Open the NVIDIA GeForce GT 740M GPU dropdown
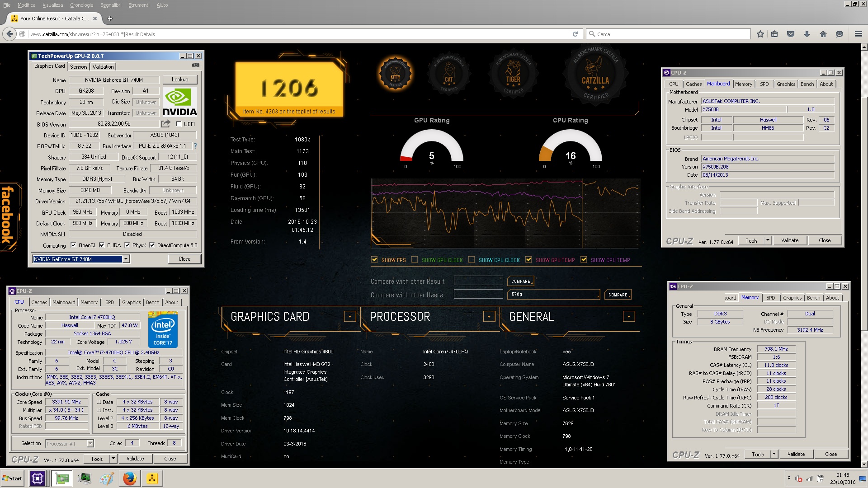 click(126, 259)
